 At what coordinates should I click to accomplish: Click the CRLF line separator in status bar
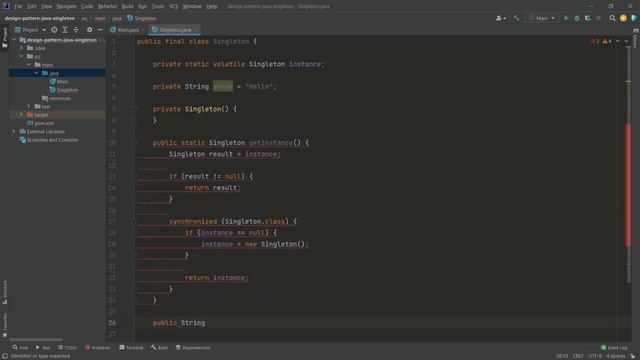click(578, 356)
